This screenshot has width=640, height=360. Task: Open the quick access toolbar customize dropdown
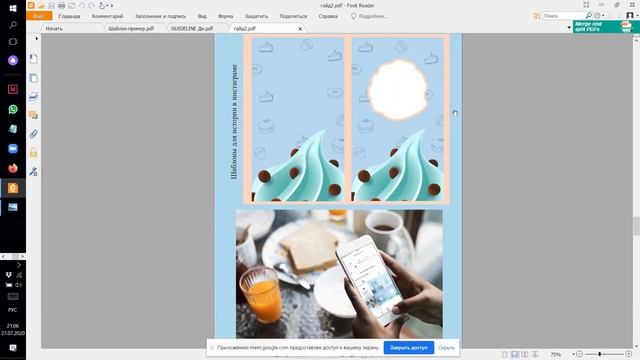pyautogui.click(x=111, y=6)
